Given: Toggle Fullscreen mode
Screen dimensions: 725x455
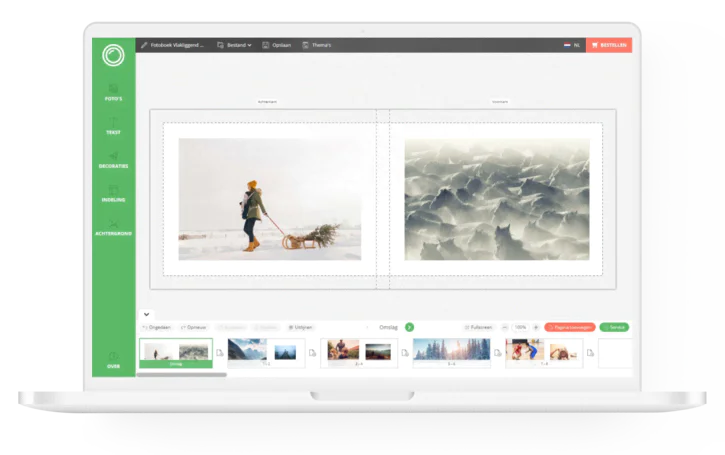Looking at the screenshot, I should (x=478, y=327).
